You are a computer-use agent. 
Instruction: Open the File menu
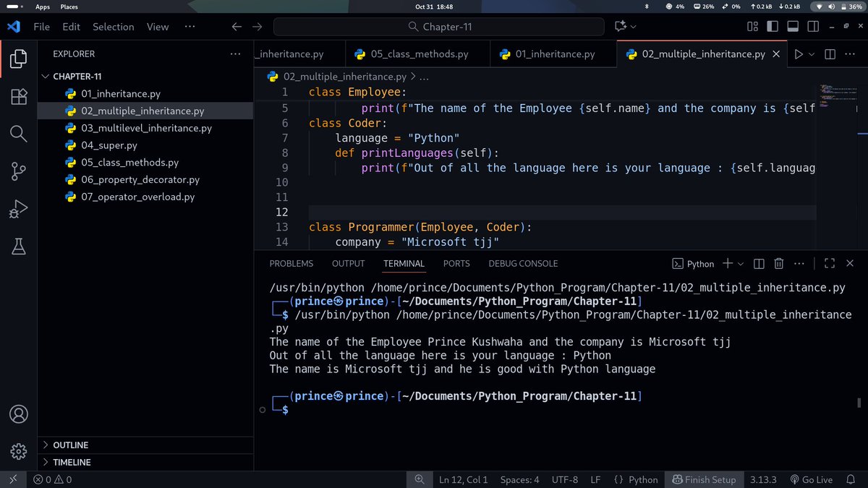click(x=42, y=27)
